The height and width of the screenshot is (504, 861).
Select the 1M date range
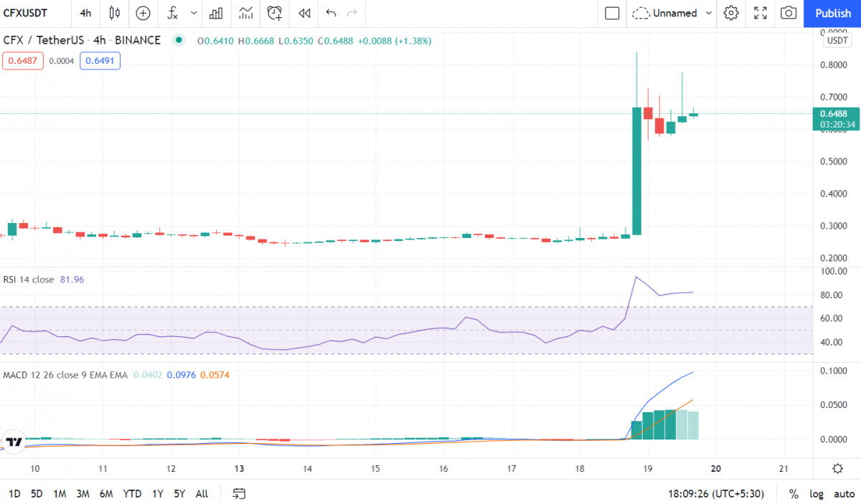(60, 494)
